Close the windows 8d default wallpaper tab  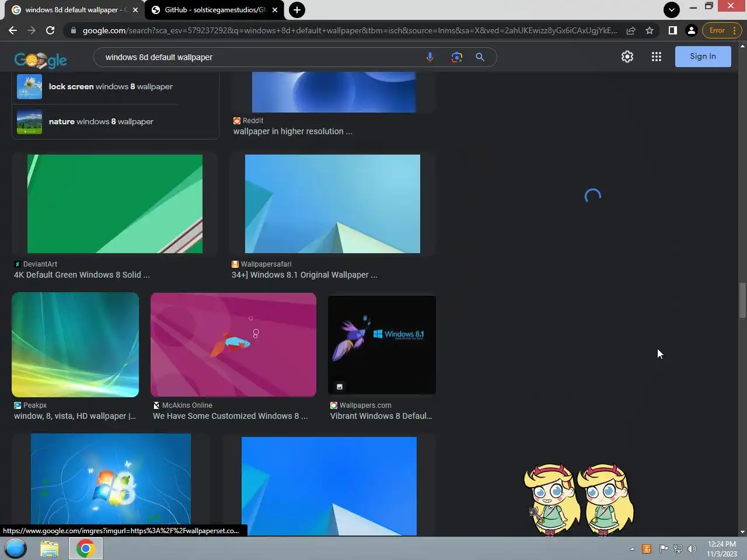(135, 10)
